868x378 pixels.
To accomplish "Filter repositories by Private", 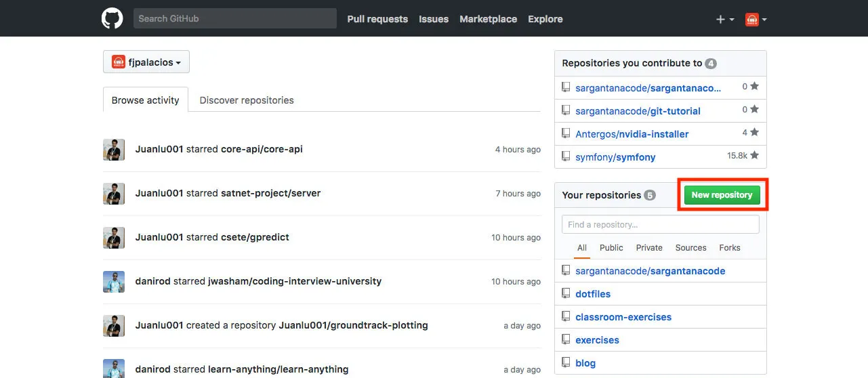I will point(649,248).
